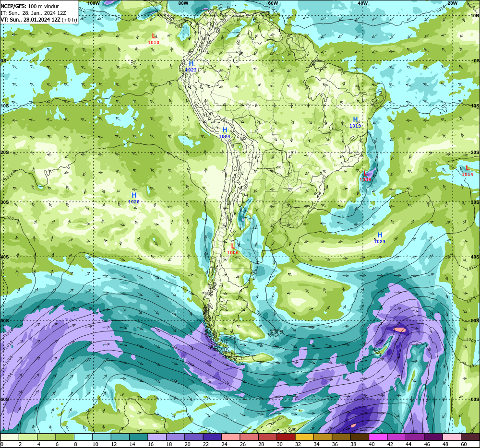Click the 100W longitude label

point(94,3)
